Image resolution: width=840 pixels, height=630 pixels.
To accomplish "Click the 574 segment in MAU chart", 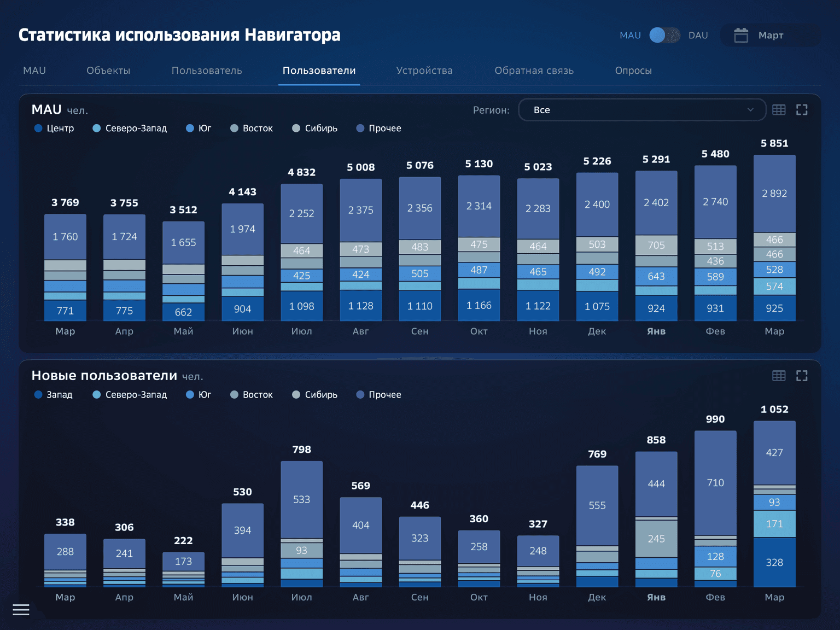I will coord(774,287).
